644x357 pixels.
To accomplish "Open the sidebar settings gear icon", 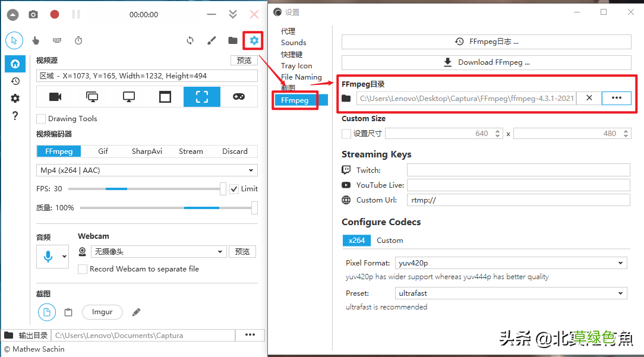I will pyautogui.click(x=15, y=99).
